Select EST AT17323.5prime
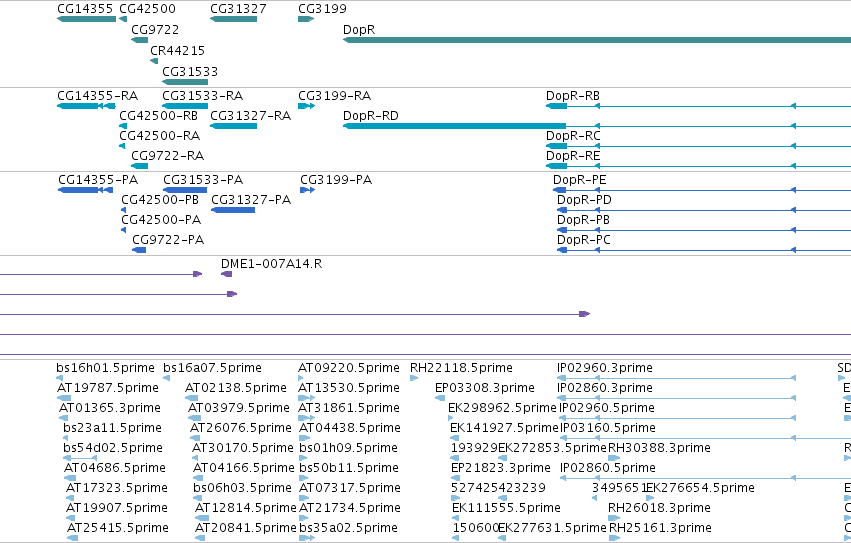The width and height of the screenshot is (851, 543). pos(72,499)
